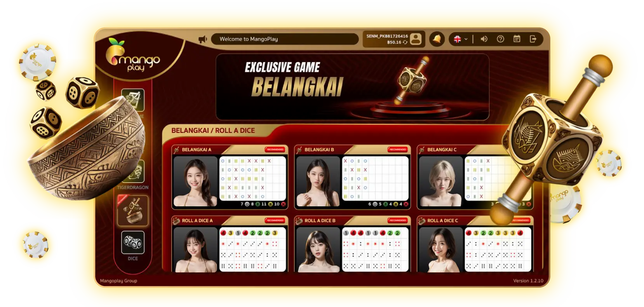
Task: Open Roll A Dice A table
Action: pos(230,244)
